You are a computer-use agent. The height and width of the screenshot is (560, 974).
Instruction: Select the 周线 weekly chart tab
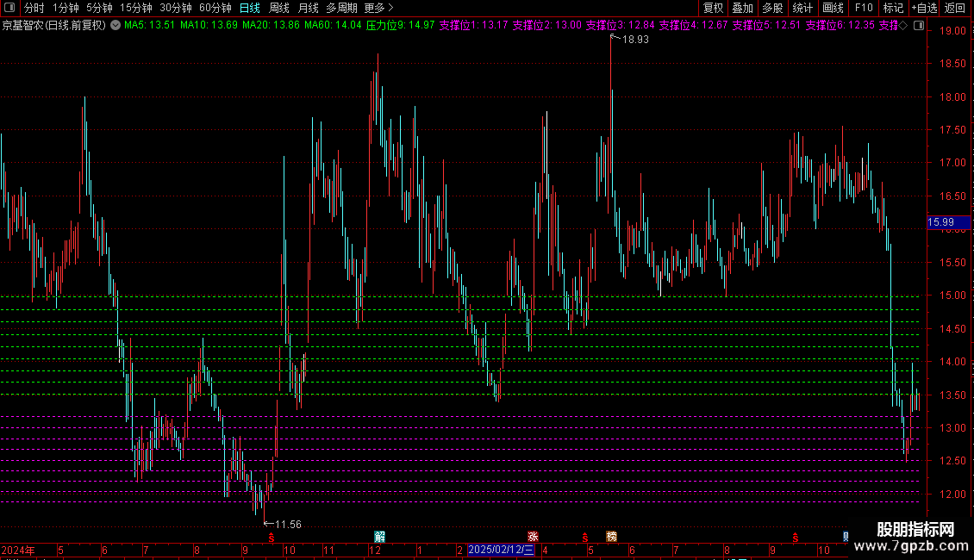[x=279, y=8]
